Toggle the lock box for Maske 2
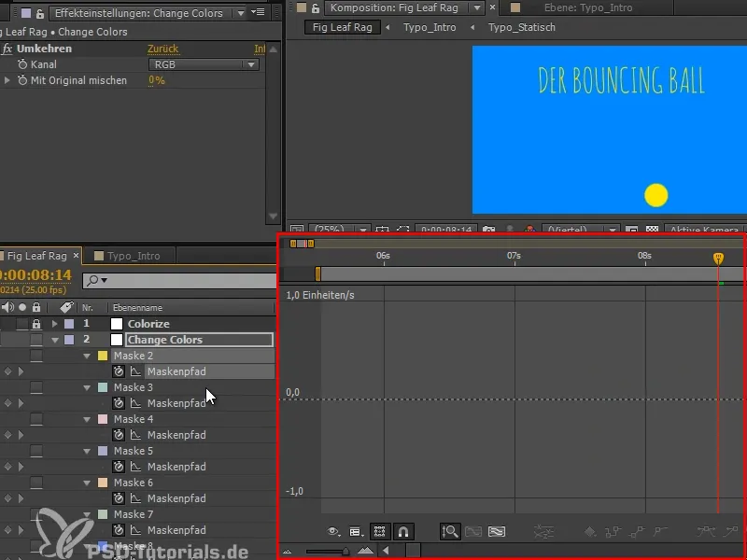Viewport: 747px width, 560px height. pyautogui.click(x=36, y=356)
